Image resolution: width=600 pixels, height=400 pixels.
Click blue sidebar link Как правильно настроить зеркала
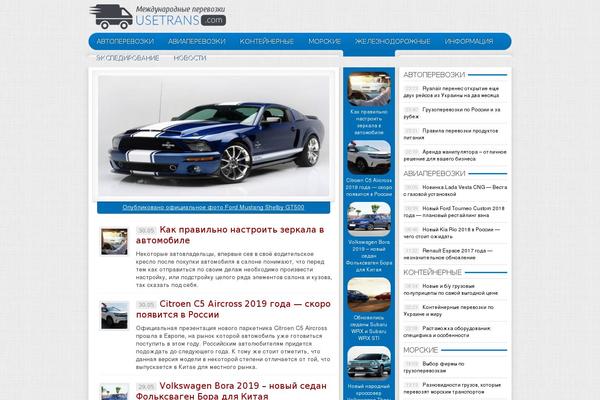[369, 122]
